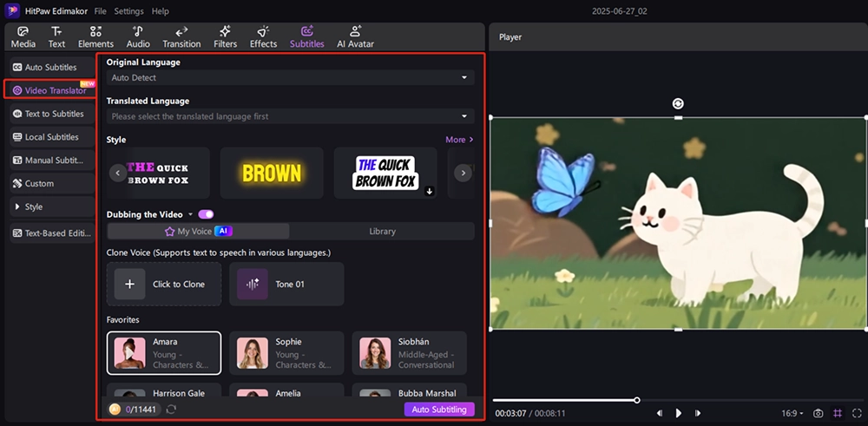868x426 pixels.
Task: Take a snapshot of the frame
Action: [818, 413]
